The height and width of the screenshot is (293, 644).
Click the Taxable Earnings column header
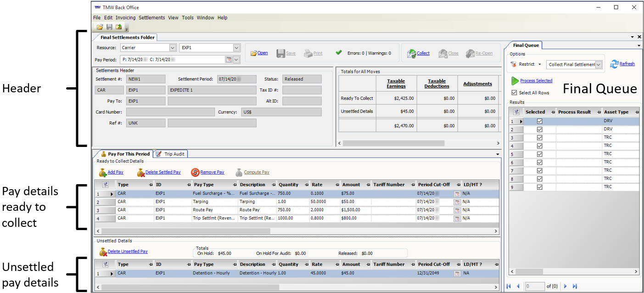(x=396, y=84)
